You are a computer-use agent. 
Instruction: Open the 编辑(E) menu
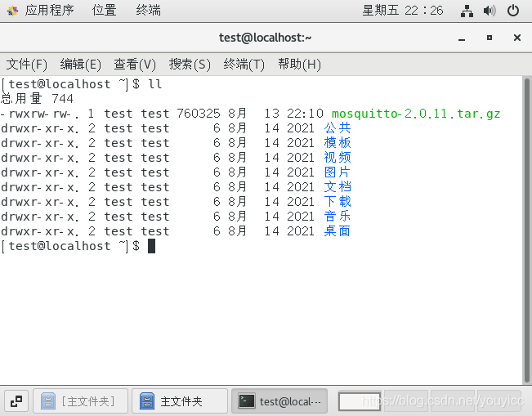click(80, 64)
